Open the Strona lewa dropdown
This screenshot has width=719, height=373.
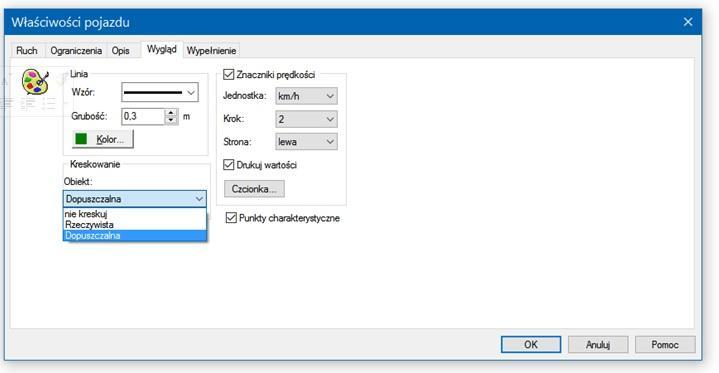tap(306, 142)
